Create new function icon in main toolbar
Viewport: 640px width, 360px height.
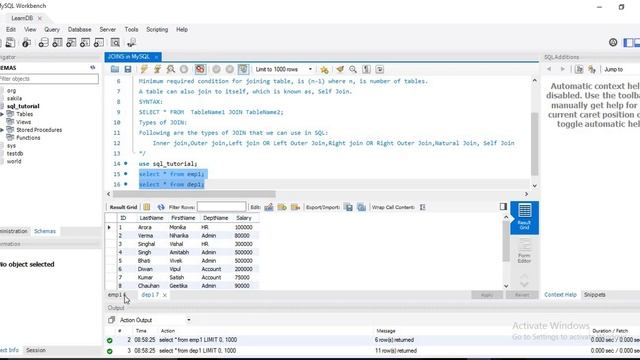point(99,42)
